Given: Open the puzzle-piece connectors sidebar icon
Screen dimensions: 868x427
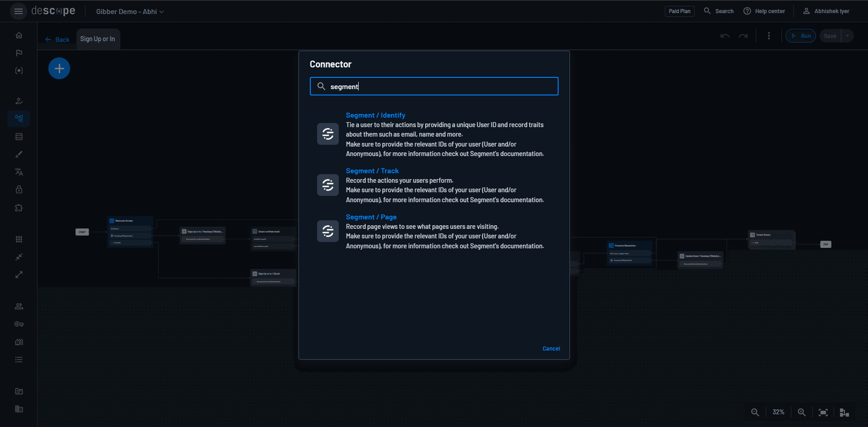Looking at the screenshot, I should (19, 208).
